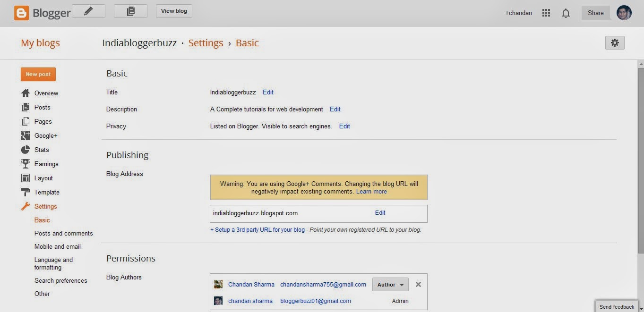This screenshot has width=644, height=312.
Task: Open posts list document icon
Action: point(130,11)
